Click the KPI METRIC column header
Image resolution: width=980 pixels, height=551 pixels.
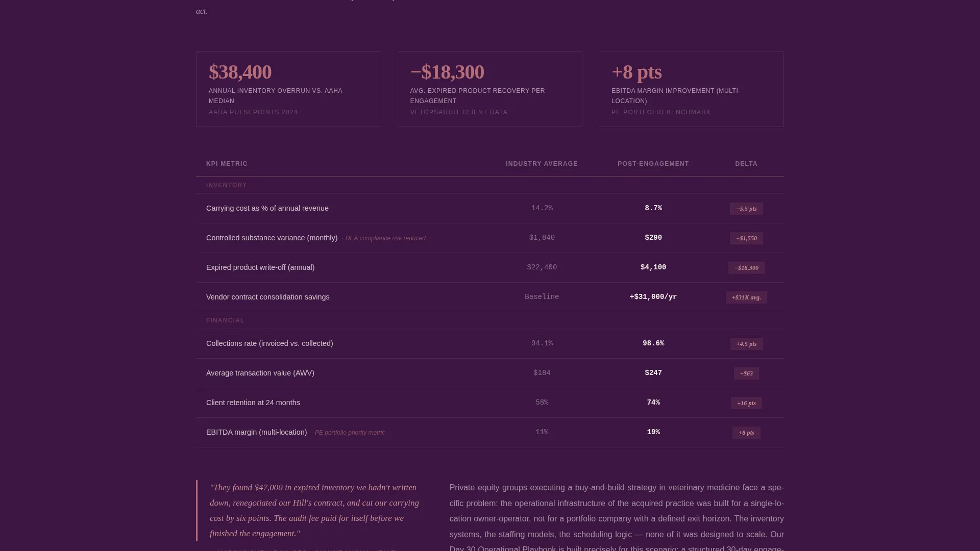(227, 164)
